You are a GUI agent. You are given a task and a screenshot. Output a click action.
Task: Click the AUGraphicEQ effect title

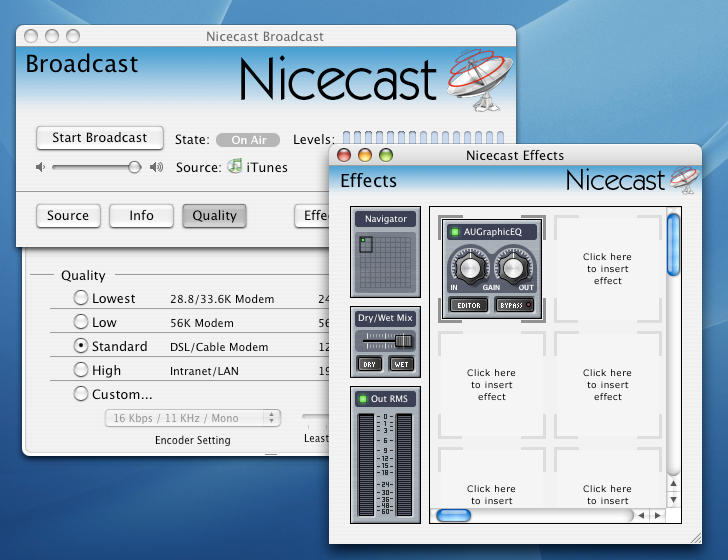coord(492,232)
